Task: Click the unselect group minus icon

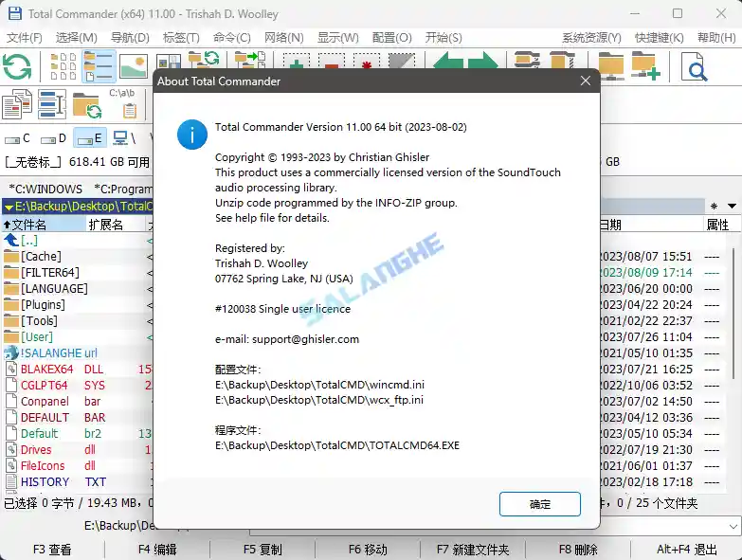Action: 332,61
